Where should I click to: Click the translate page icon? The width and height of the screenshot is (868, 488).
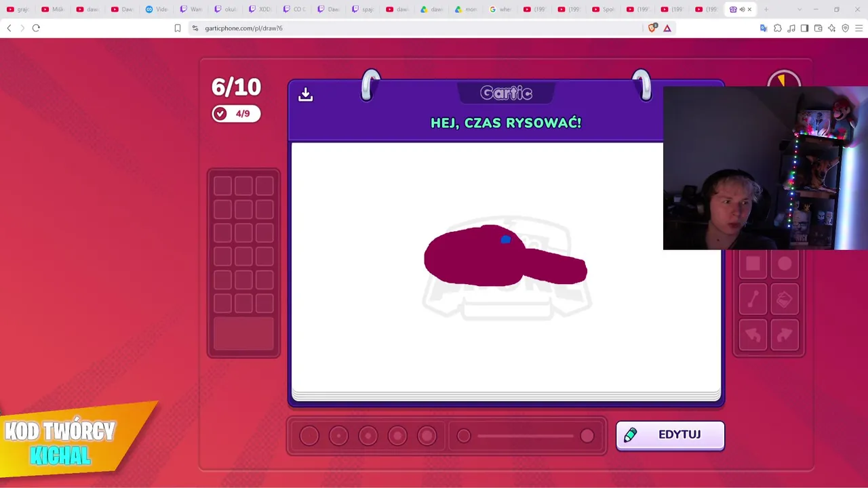coord(764,28)
